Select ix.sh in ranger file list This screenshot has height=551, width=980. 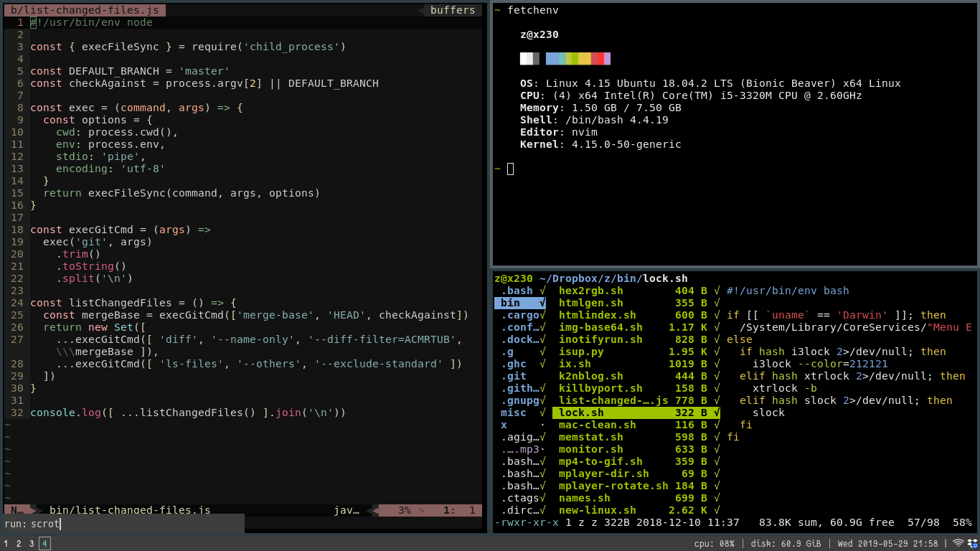[x=636, y=364]
